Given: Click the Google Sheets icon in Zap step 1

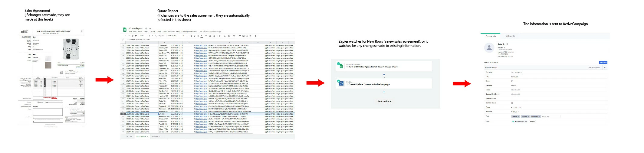Looking at the screenshot, I should [x=341, y=66].
